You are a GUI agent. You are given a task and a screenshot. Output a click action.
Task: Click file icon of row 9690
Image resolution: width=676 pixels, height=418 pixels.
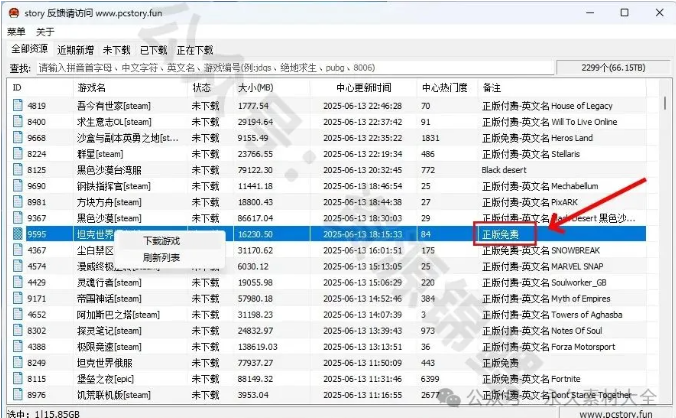[x=18, y=186]
